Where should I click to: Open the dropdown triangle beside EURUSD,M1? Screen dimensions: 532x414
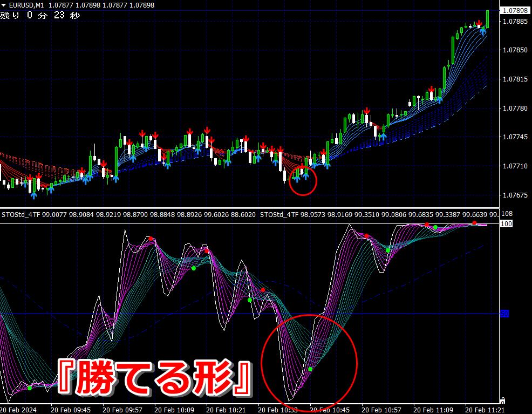(x=4, y=5)
